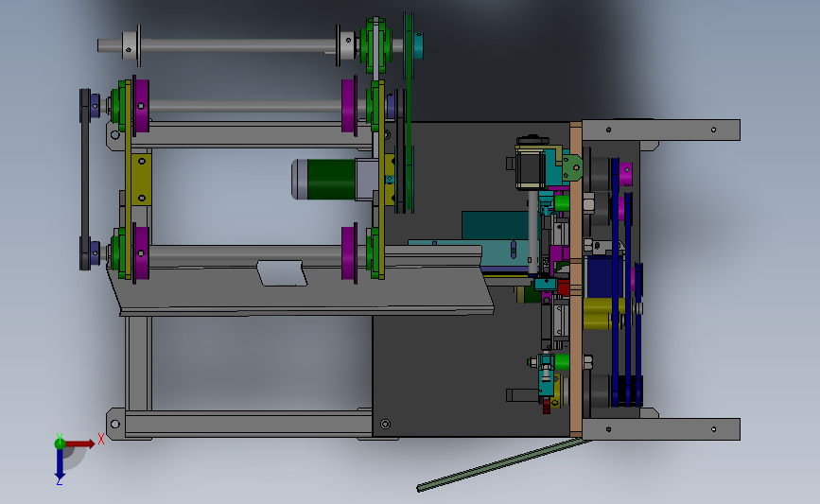The width and height of the screenshot is (820, 504).
Task: Select the lower right magenta roller
Action: click(x=349, y=253)
